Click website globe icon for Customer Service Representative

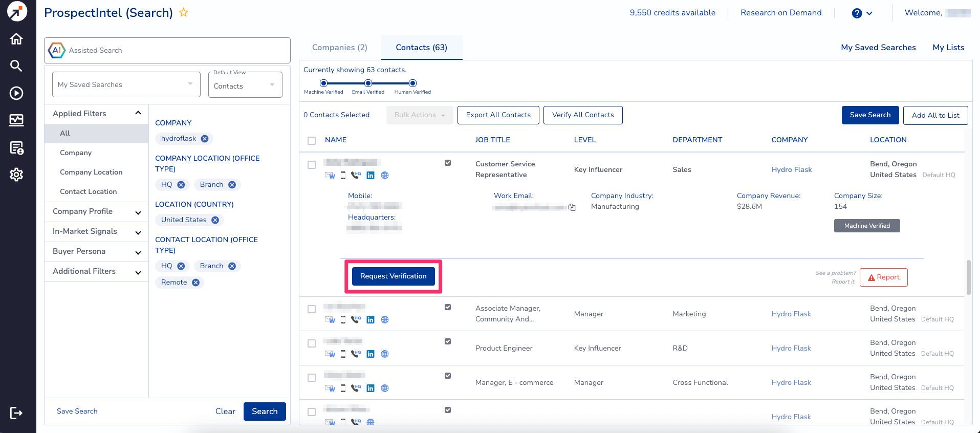click(x=385, y=175)
